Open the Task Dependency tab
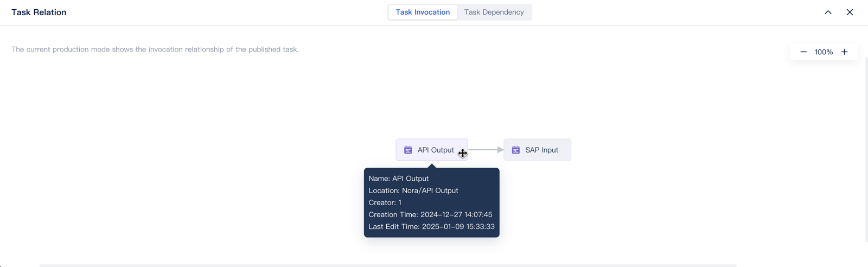 (494, 12)
